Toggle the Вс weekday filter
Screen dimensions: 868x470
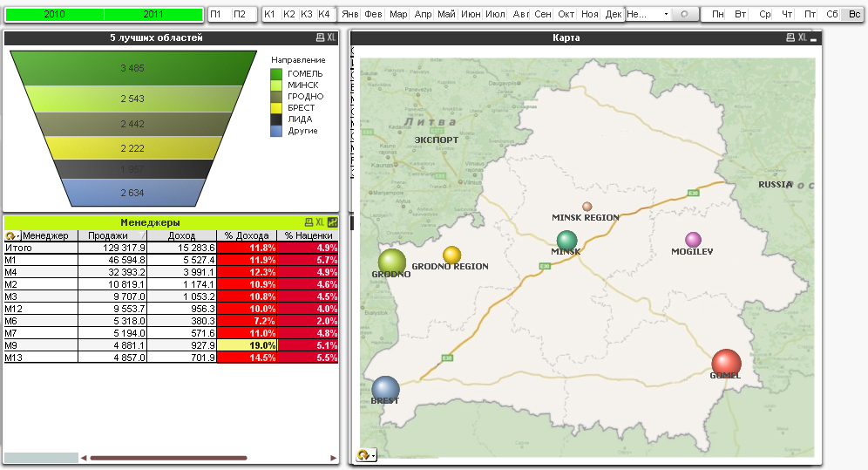pos(854,15)
